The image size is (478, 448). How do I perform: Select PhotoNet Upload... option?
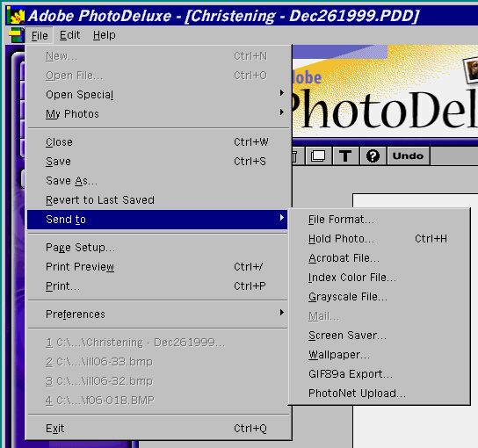tap(379, 394)
